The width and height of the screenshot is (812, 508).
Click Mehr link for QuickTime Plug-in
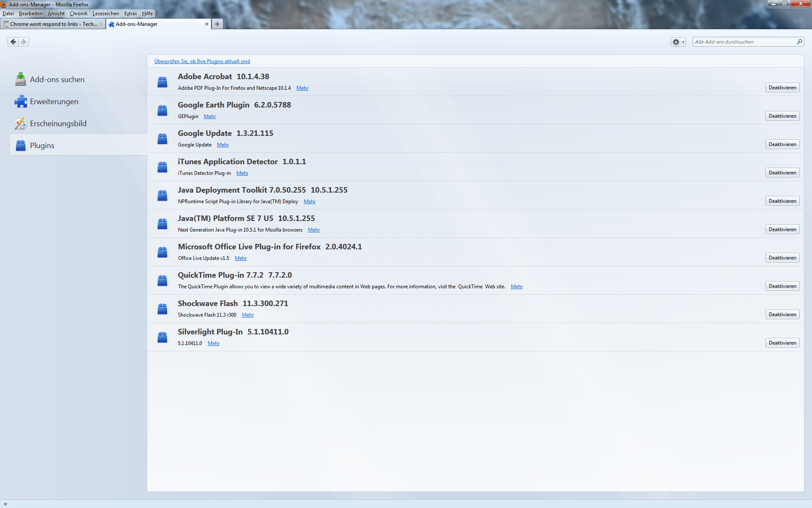517,287
